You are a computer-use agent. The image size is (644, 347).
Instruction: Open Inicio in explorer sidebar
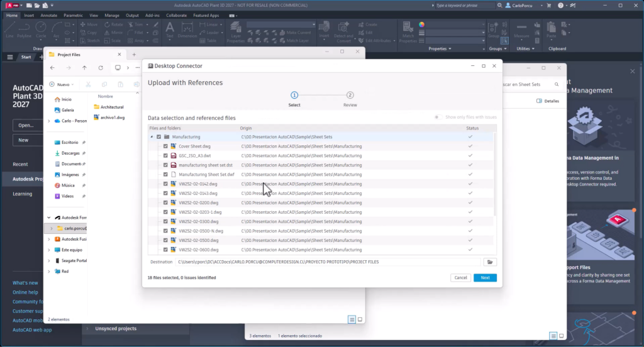point(63,99)
